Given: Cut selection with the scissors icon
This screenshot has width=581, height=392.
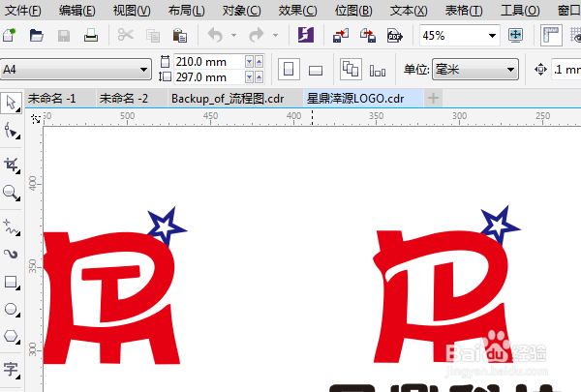Looking at the screenshot, I should click(x=126, y=36).
